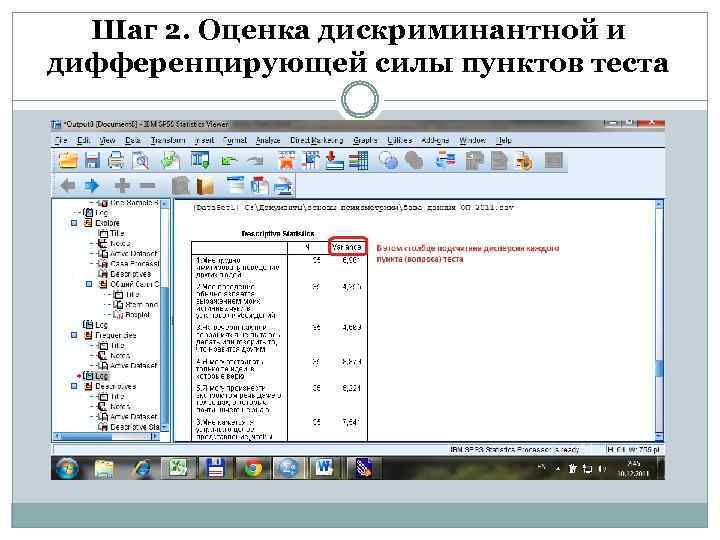Select Notes item under Frequencies

pos(120,356)
